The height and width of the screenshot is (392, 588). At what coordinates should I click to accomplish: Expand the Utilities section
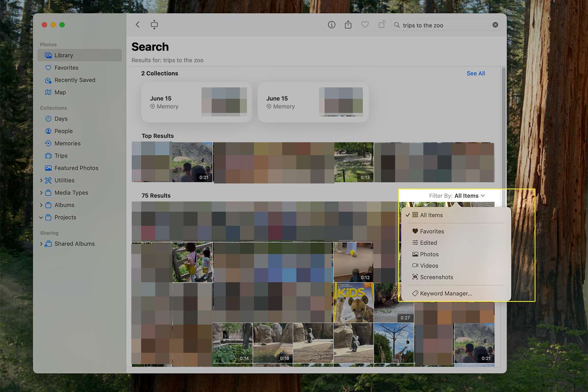coord(41,180)
